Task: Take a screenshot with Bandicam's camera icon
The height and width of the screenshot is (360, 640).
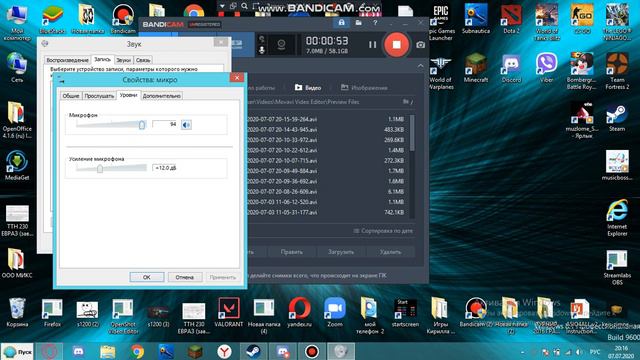Action: [x=420, y=44]
